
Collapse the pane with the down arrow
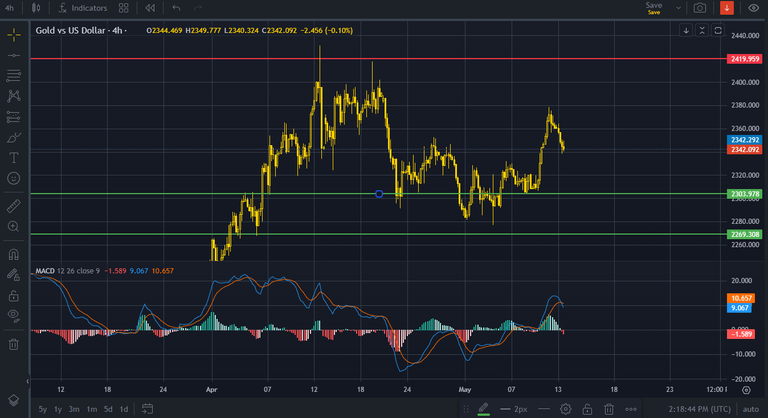tap(686, 30)
